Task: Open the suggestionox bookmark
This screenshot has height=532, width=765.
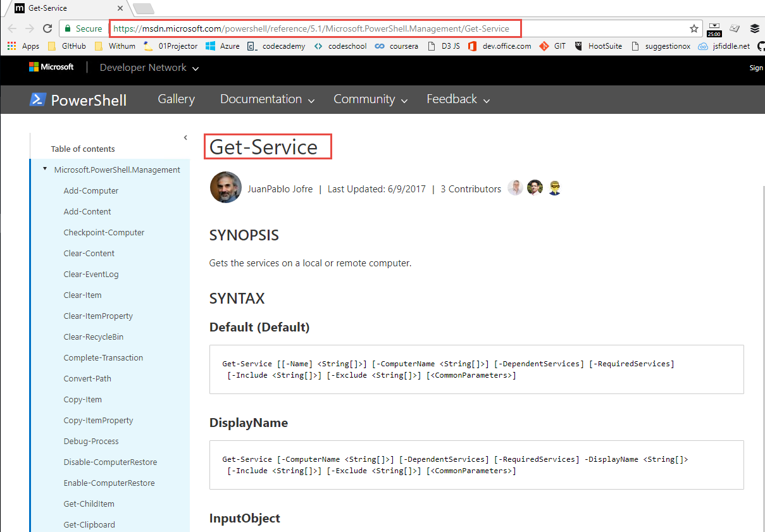Action: (x=661, y=46)
